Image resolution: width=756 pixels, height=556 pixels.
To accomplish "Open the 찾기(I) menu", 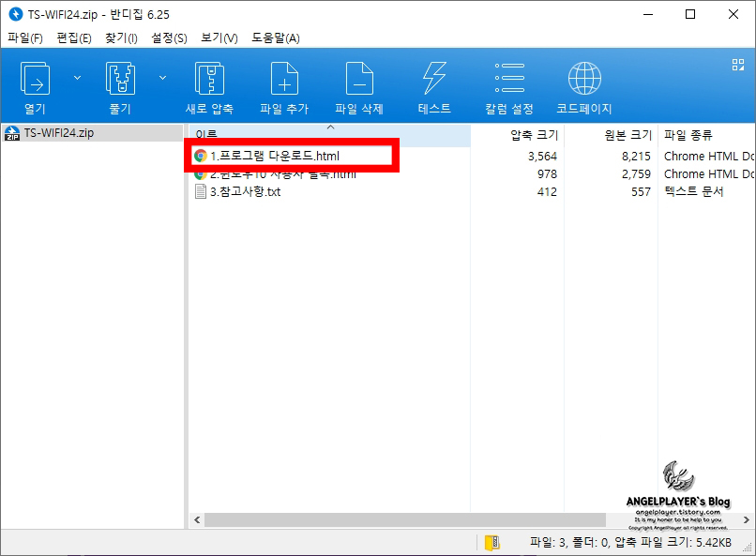I will (121, 38).
